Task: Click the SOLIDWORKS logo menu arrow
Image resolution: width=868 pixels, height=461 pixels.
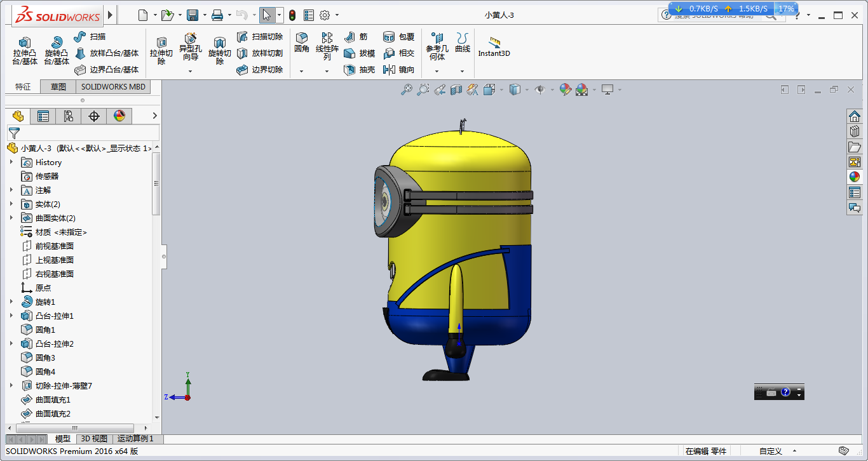Action: point(111,15)
